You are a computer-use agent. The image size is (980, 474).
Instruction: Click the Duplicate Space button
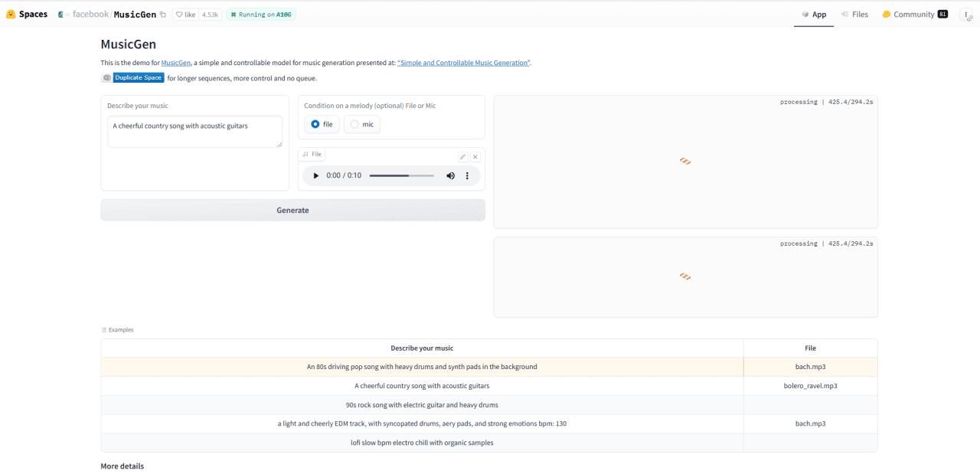[x=139, y=77]
